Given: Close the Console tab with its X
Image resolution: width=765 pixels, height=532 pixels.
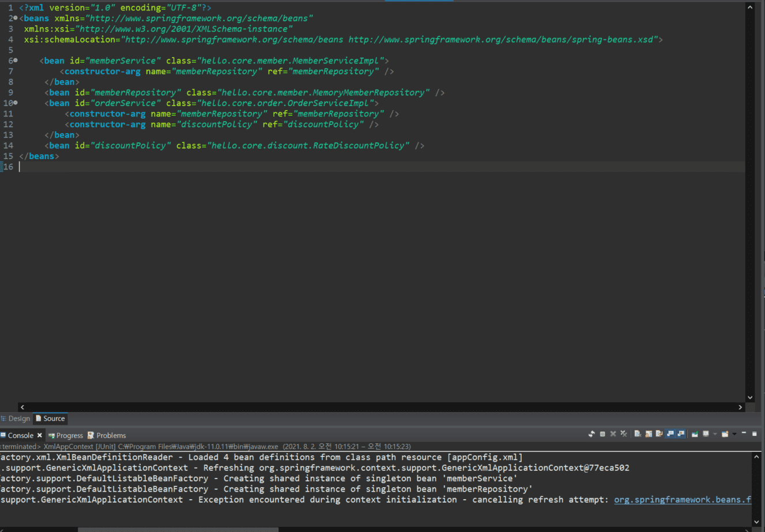Looking at the screenshot, I should pos(40,435).
